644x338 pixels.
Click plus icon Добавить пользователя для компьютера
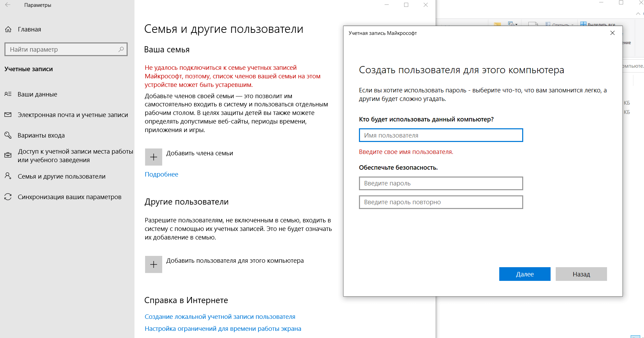point(154,264)
